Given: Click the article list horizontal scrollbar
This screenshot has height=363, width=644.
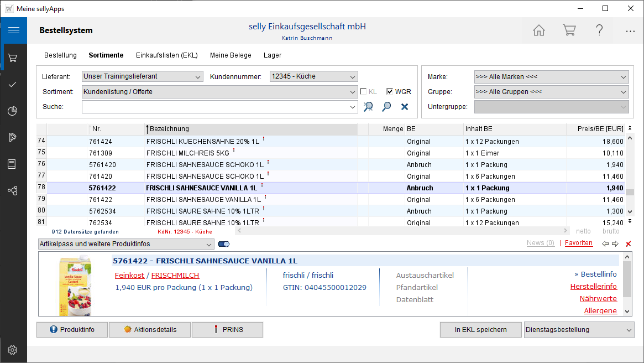Looking at the screenshot, I should pyautogui.click(x=402, y=231).
